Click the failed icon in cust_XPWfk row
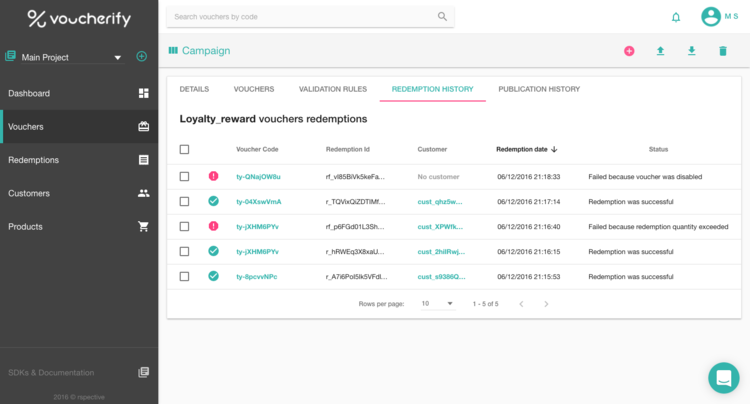Image resolution: width=750 pixels, height=404 pixels. click(214, 226)
